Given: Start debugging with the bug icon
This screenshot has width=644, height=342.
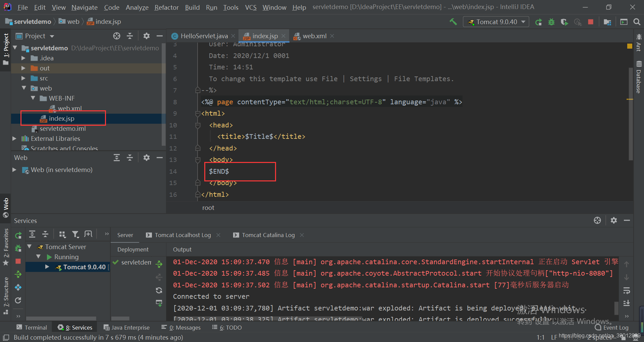Looking at the screenshot, I should [551, 22].
